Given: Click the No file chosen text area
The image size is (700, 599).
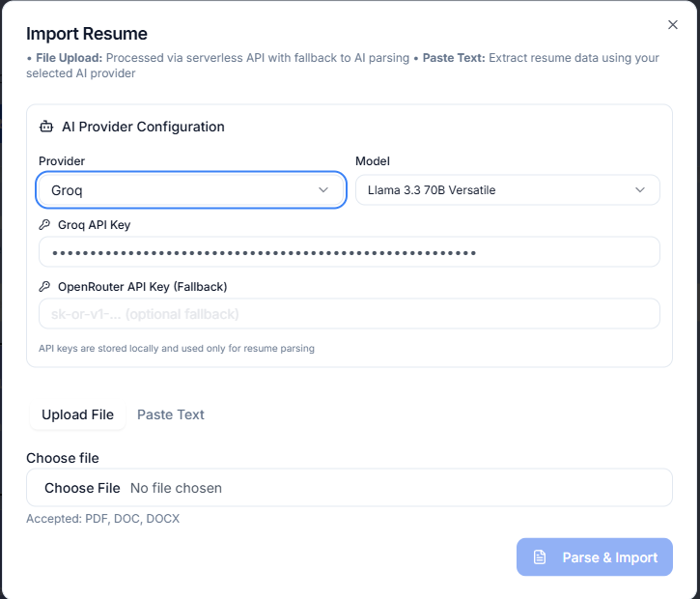Looking at the screenshot, I should pyautogui.click(x=176, y=488).
